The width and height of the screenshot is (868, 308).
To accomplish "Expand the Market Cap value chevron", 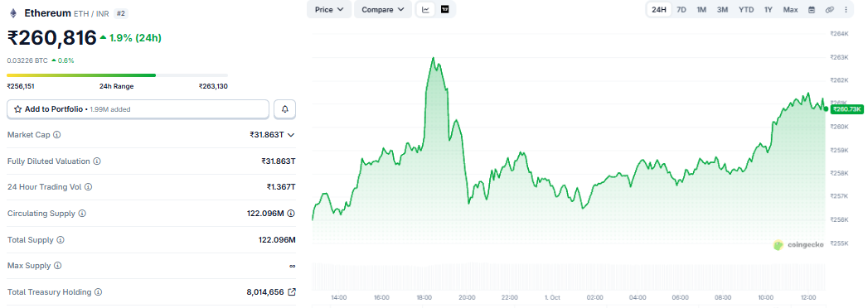I will click(x=291, y=134).
